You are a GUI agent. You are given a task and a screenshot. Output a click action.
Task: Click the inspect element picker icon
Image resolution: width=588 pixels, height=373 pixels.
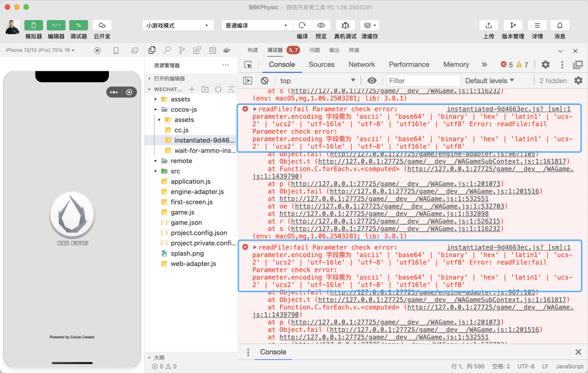tap(248, 65)
